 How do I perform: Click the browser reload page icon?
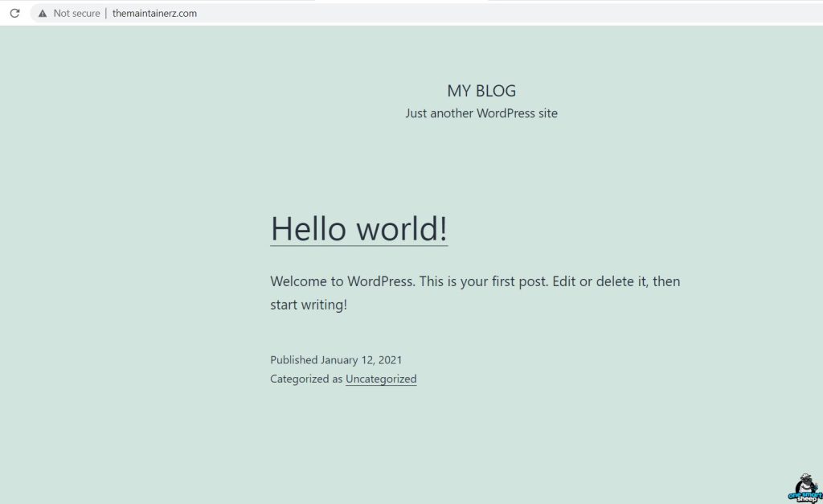(14, 13)
